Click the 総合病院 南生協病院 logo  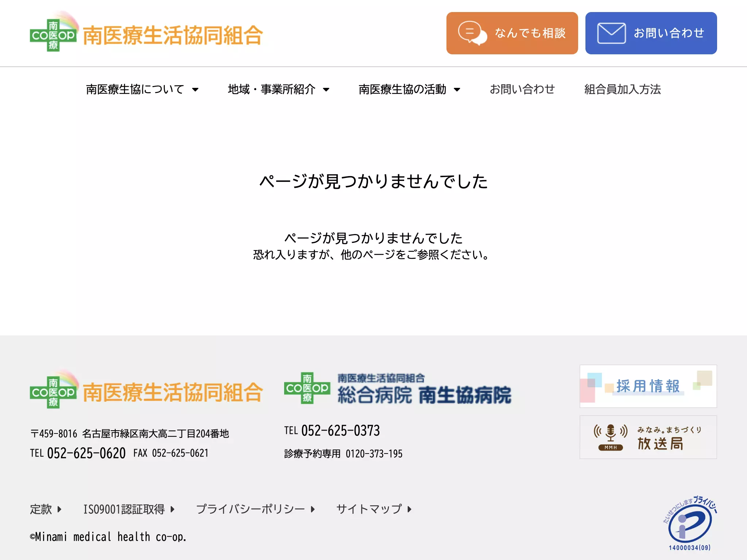click(398, 388)
